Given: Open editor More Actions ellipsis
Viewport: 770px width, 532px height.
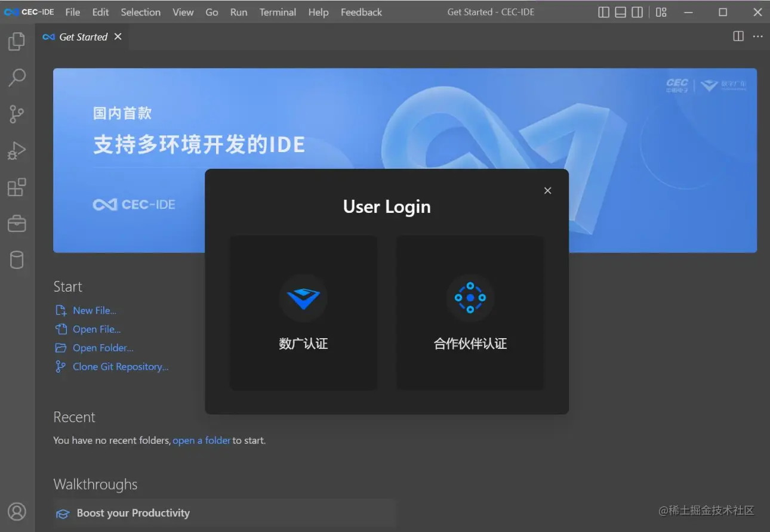Looking at the screenshot, I should click(x=757, y=36).
